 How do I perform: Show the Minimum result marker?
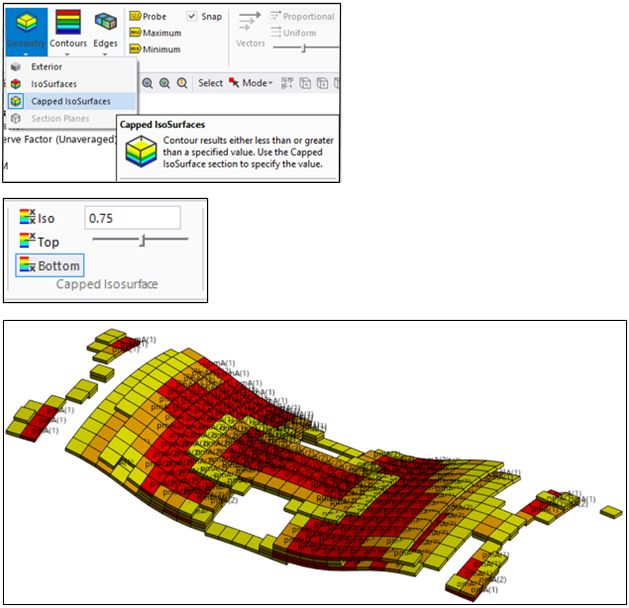point(155,49)
